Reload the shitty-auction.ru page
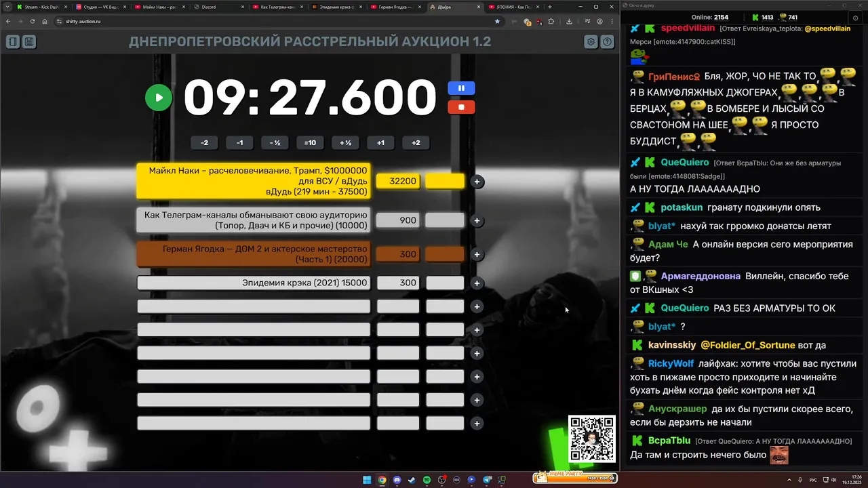The height and width of the screenshot is (488, 868). [x=31, y=21]
